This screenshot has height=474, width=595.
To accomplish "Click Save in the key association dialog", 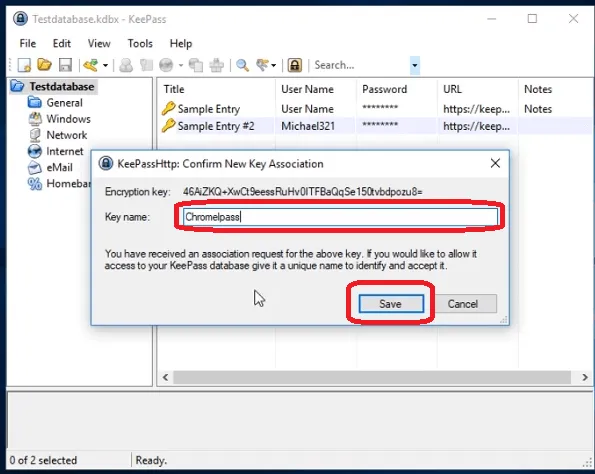I will [x=391, y=304].
